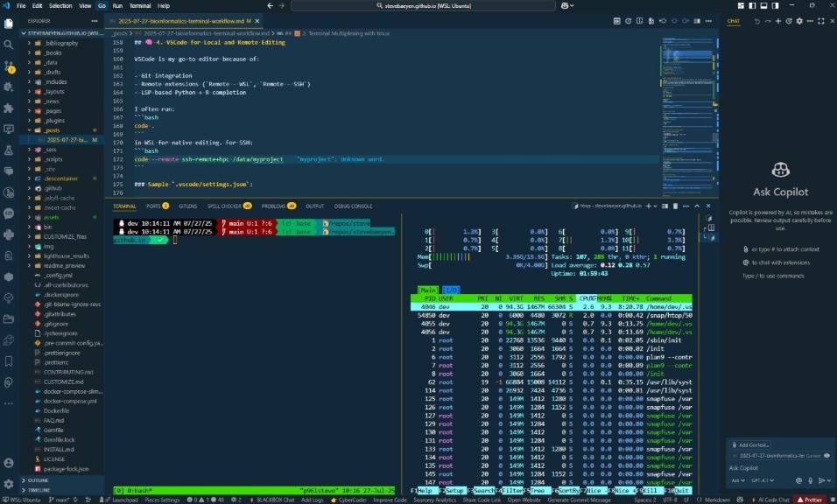
Task: Open the Explorer view in activity bar
Action: click(x=9, y=24)
